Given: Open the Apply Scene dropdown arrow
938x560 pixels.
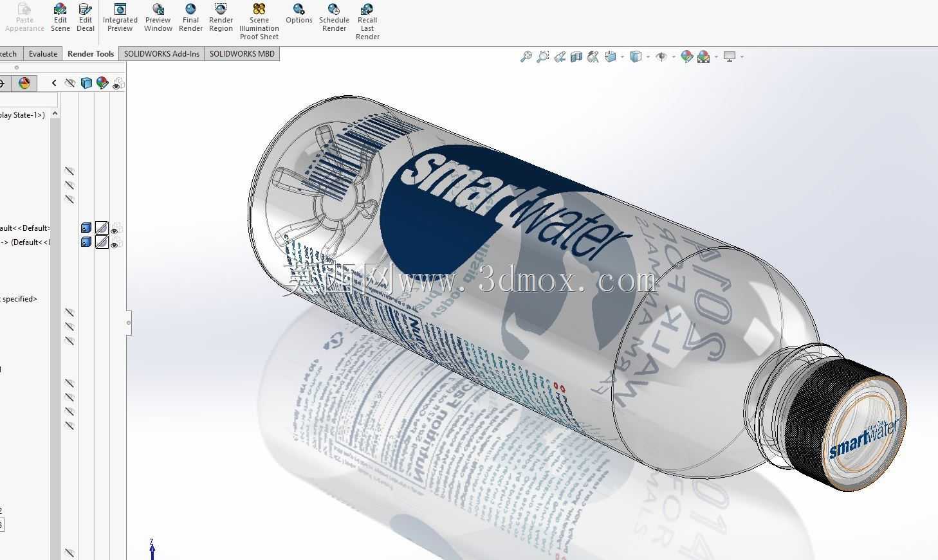Looking at the screenshot, I should pyautogui.click(x=716, y=57).
